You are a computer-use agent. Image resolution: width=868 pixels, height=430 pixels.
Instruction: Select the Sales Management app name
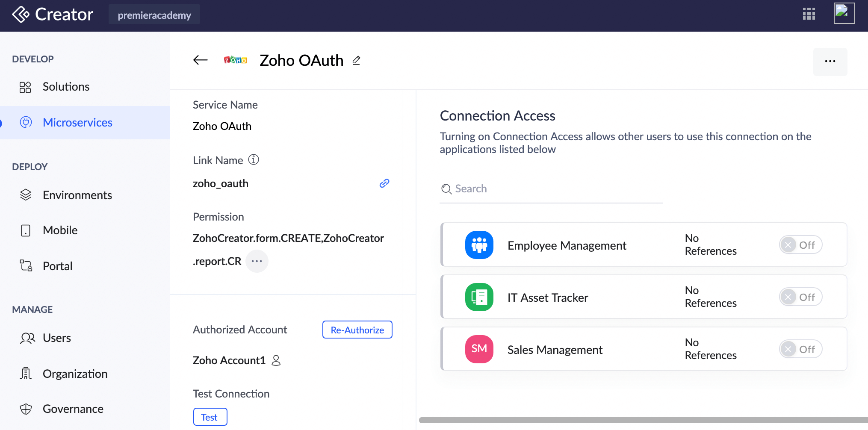(555, 350)
